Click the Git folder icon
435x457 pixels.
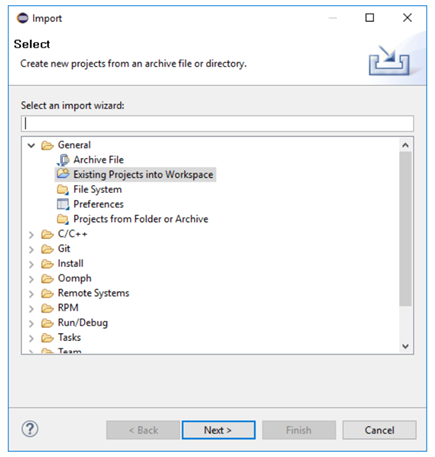[47, 249]
